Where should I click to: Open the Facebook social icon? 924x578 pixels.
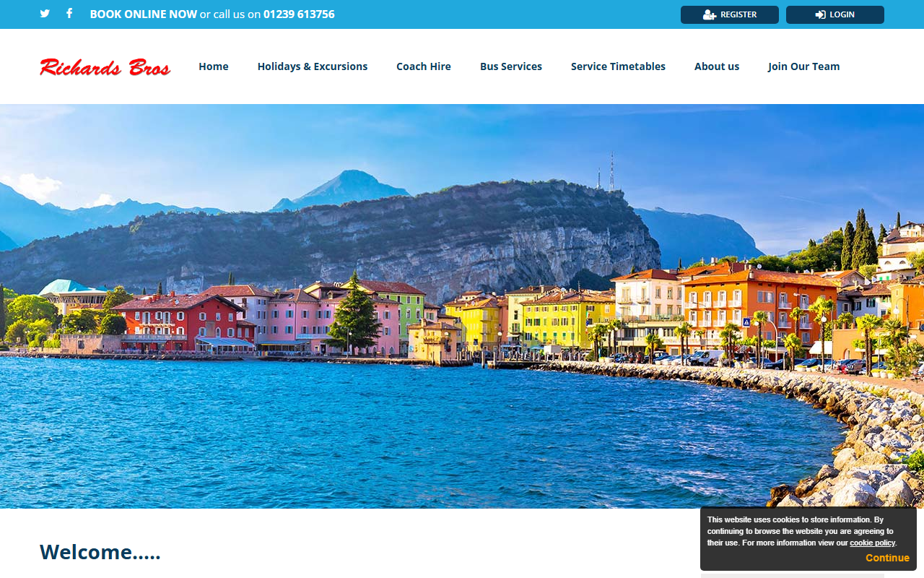(x=69, y=13)
